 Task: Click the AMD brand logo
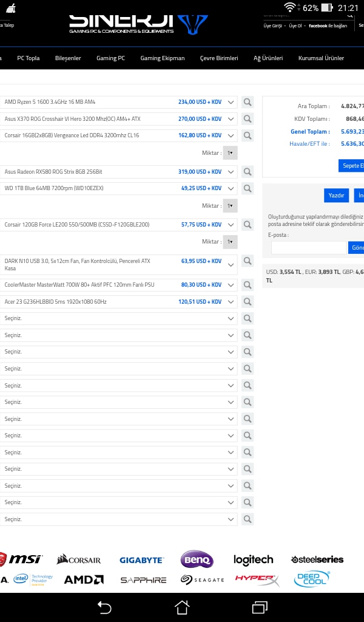[84, 580]
